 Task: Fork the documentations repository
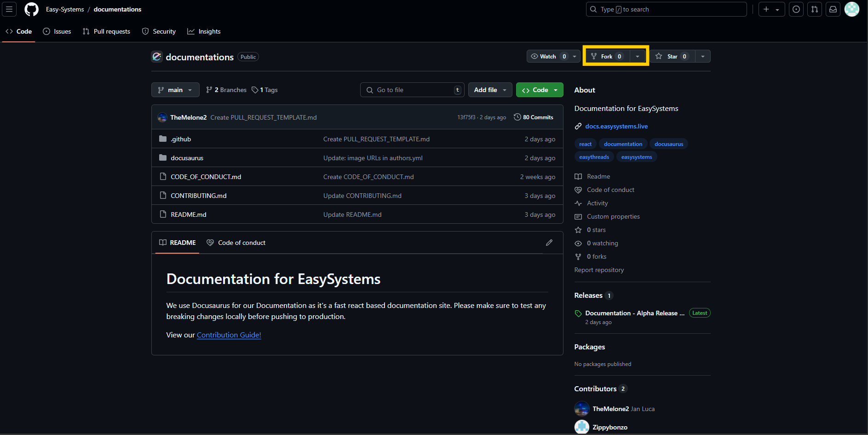click(607, 56)
